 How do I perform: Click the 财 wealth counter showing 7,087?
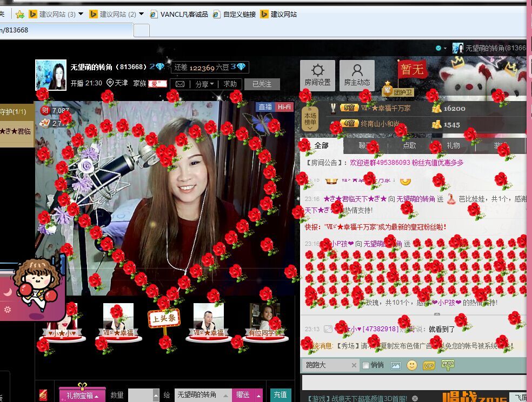[55, 111]
